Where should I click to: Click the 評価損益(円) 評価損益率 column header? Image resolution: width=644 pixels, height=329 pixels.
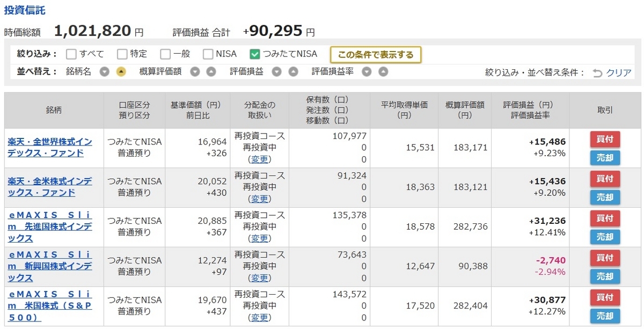click(x=530, y=110)
